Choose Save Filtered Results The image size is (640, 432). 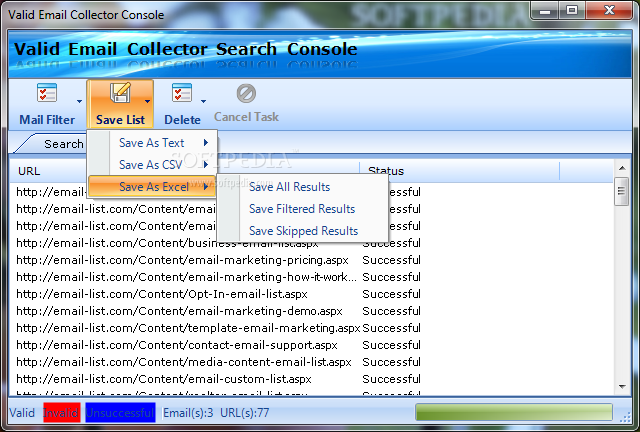(302, 209)
